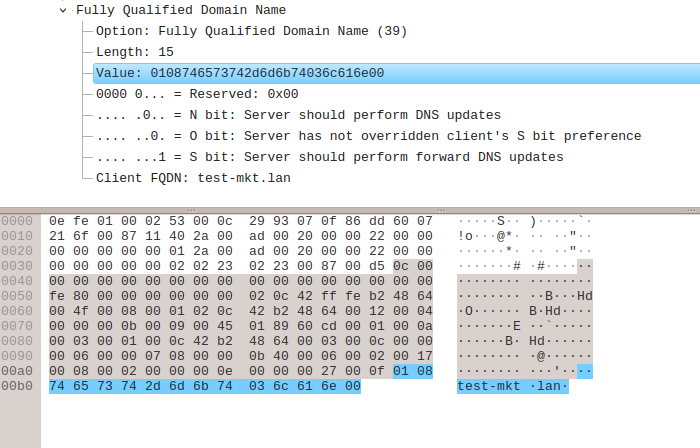Click byte fe at start of row 0050
The width and height of the screenshot is (700, 448).
tap(57, 296)
